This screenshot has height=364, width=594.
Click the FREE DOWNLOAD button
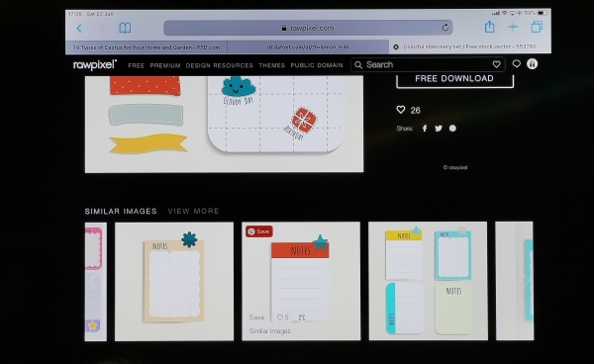point(454,79)
